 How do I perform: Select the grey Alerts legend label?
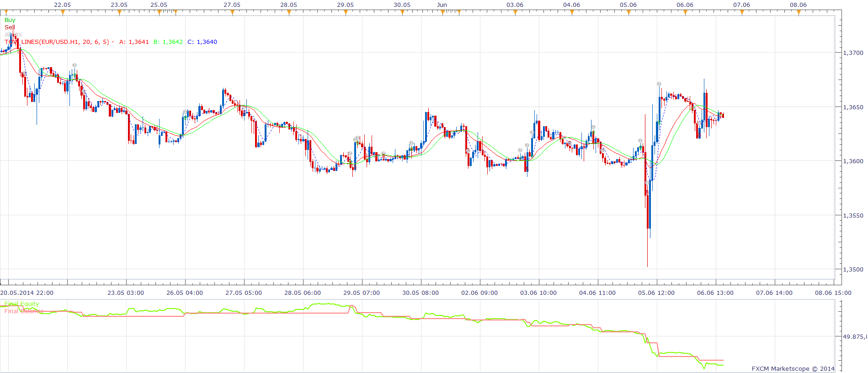click(13, 35)
